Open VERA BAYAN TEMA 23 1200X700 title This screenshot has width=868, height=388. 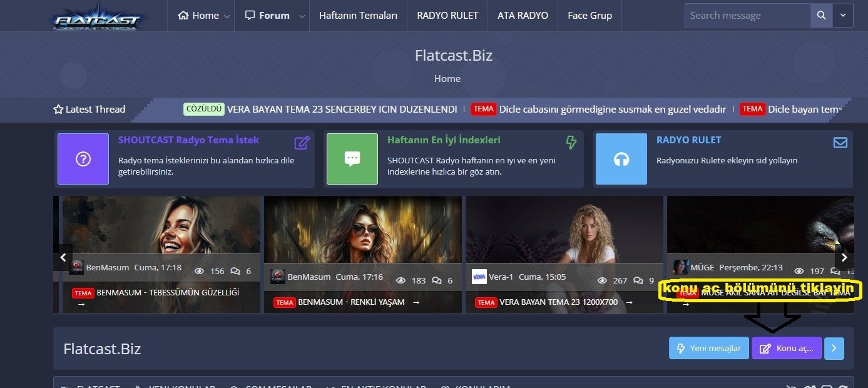(x=558, y=302)
